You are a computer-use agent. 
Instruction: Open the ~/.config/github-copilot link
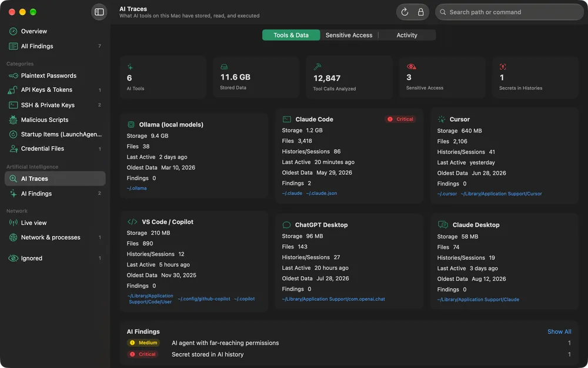[x=204, y=299]
